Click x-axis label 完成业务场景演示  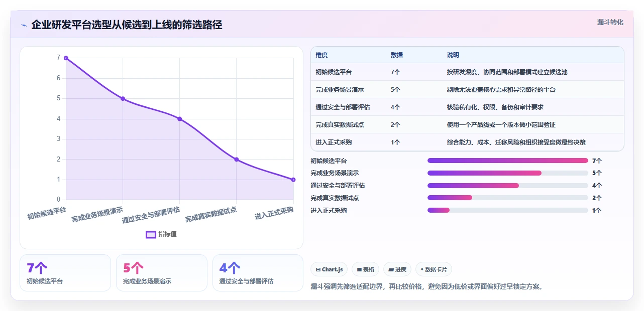97,215
